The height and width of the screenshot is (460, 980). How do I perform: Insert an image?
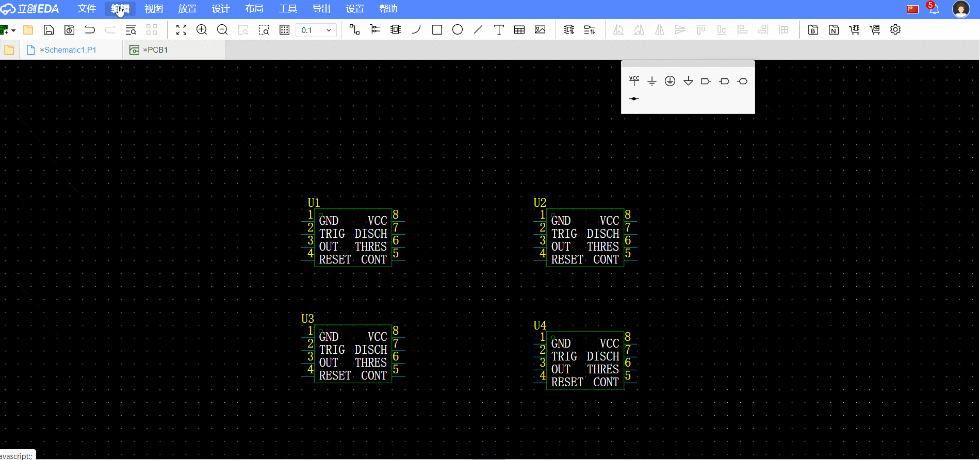point(540,30)
